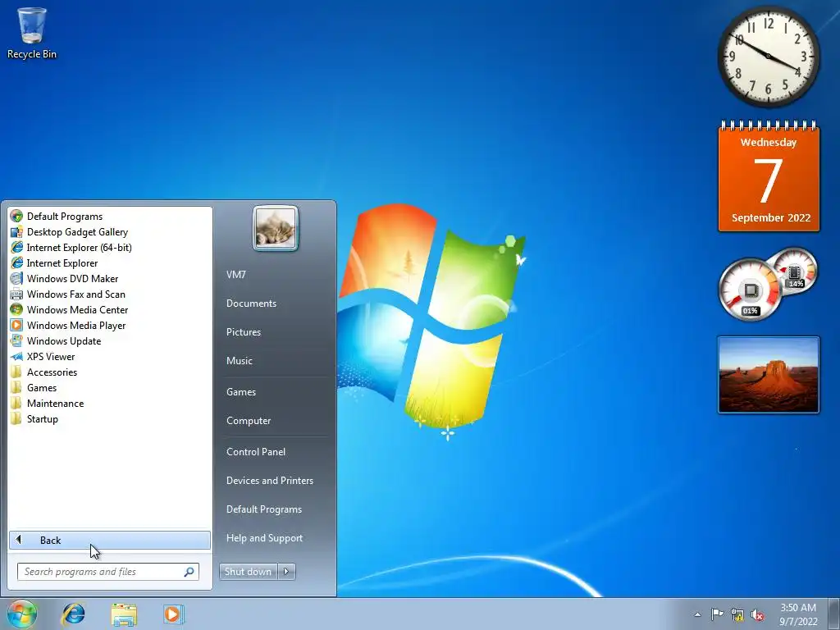Click the kitten user account picture
The width and height of the screenshot is (840, 630).
[276, 228]
